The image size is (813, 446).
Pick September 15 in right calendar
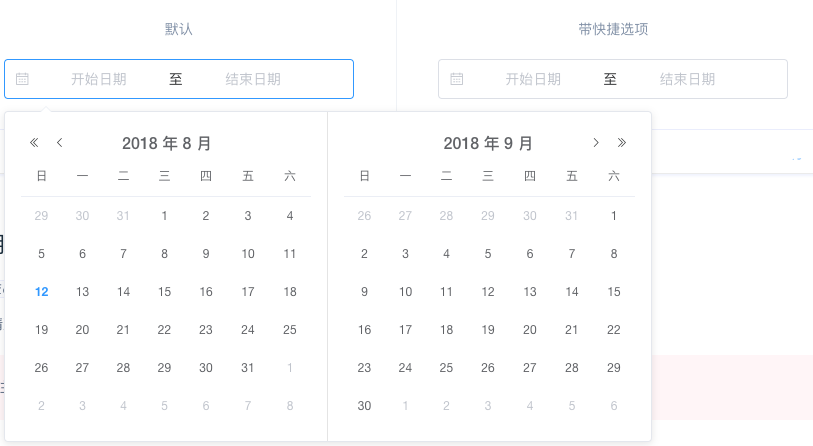click(x=614, y=292)
